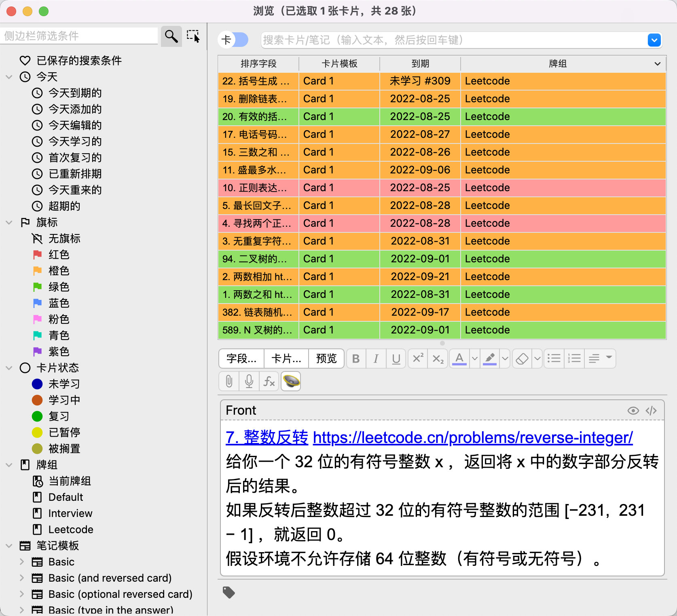Open the equation fx menu icon
Viewport: 677px width, 616px height.
[x=269, y=381]
